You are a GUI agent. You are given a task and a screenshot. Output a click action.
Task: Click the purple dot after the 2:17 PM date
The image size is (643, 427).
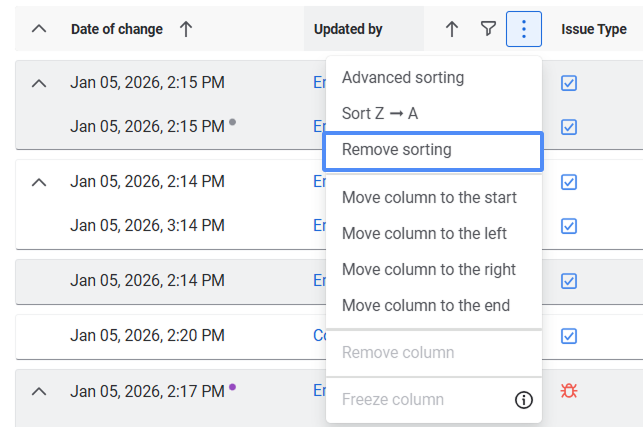coord(232,386)
